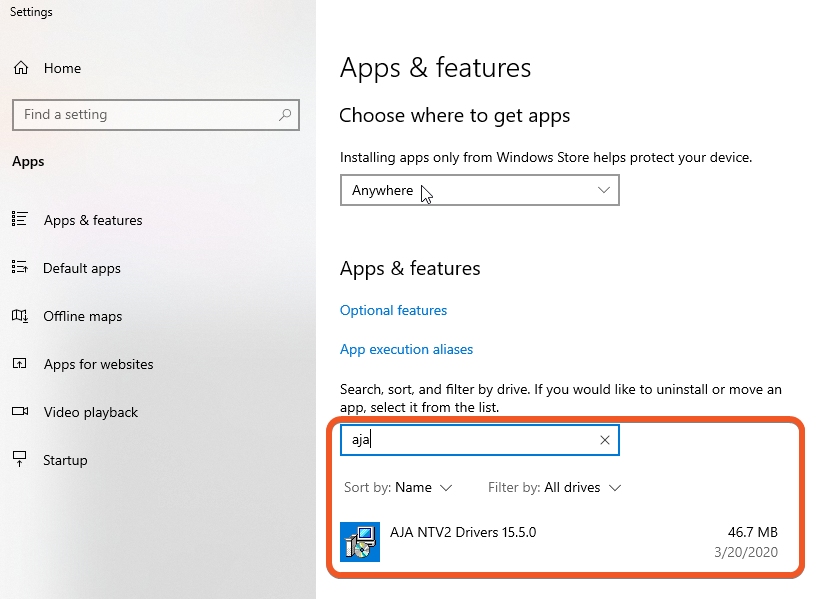Open the Video playback settings page

pos(90,412)
